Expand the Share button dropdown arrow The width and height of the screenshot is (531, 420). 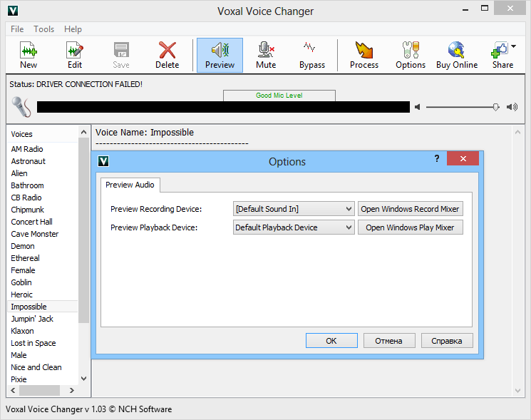(x=513, y=46)
